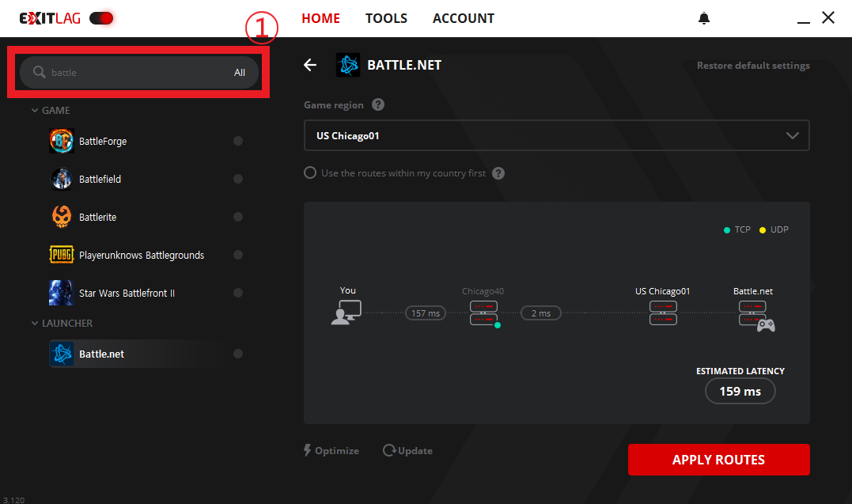Click the BattleForge game icon
This screenshot has width=852, height=504.
pos(62,141)
